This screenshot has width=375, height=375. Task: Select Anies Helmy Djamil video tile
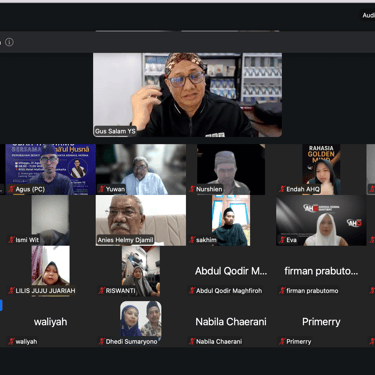click(x=141, y=220)
